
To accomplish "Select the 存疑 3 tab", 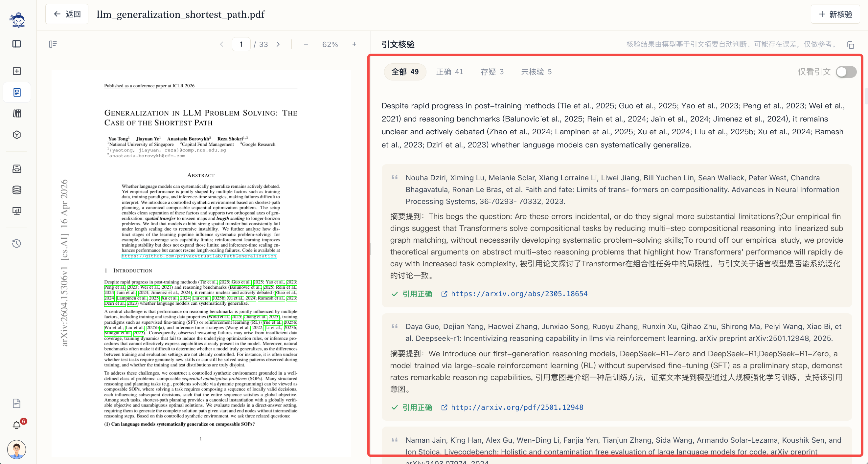I will (x=492, y=72).
